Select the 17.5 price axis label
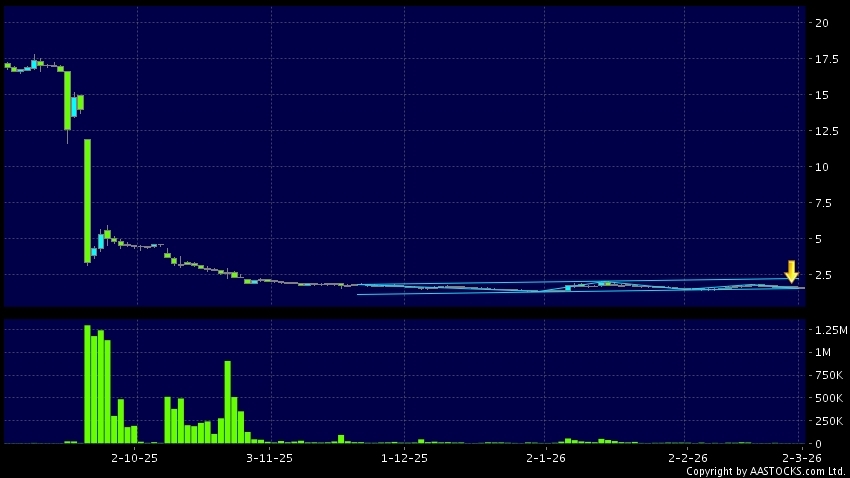 [824, 59]
